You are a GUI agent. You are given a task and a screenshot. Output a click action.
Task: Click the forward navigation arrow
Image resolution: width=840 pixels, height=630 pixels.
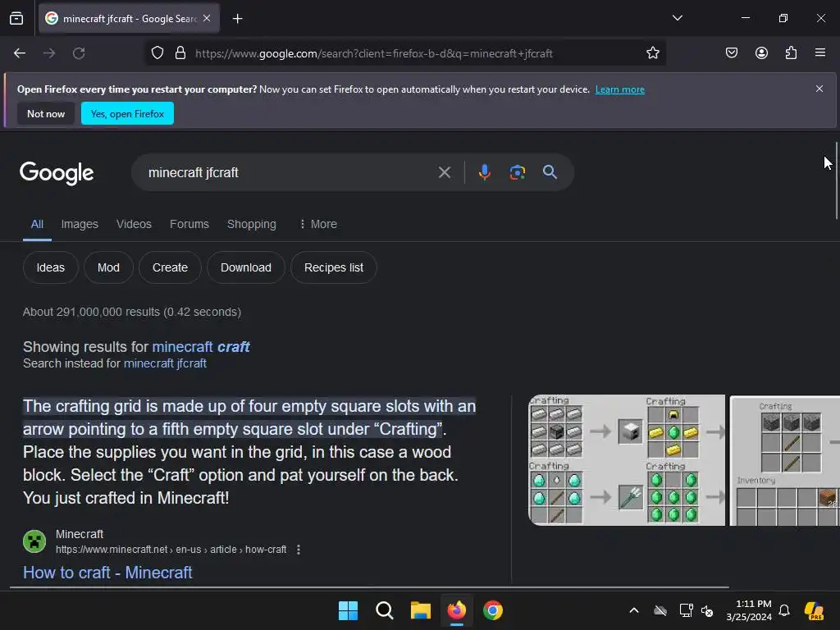[x=49, y=53]
